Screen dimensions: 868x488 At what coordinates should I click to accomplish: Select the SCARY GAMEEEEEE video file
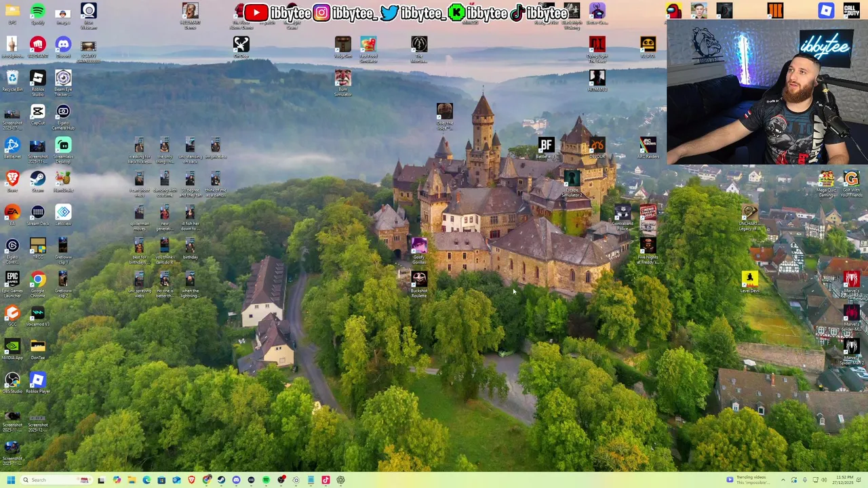(x=89, y=50)
